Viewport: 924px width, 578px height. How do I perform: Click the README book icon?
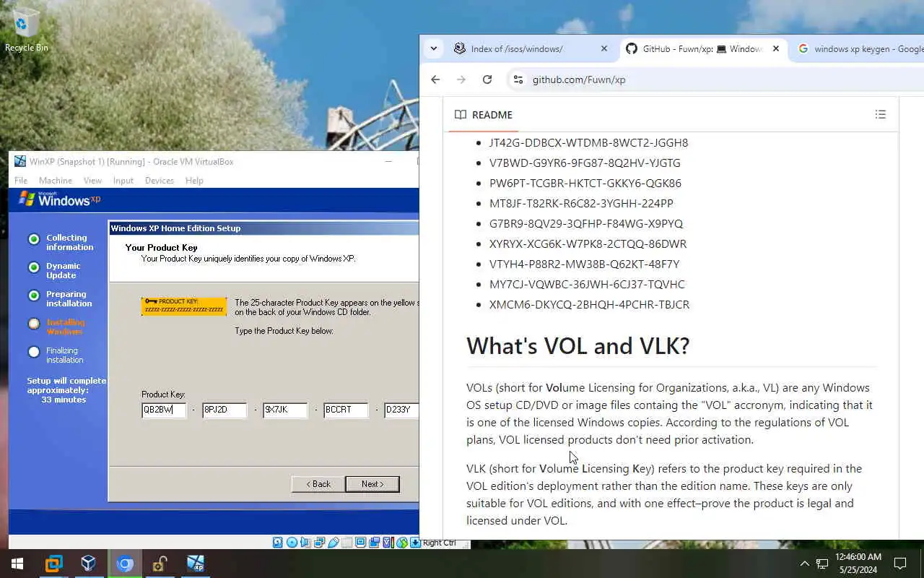(x=461, y=115)
